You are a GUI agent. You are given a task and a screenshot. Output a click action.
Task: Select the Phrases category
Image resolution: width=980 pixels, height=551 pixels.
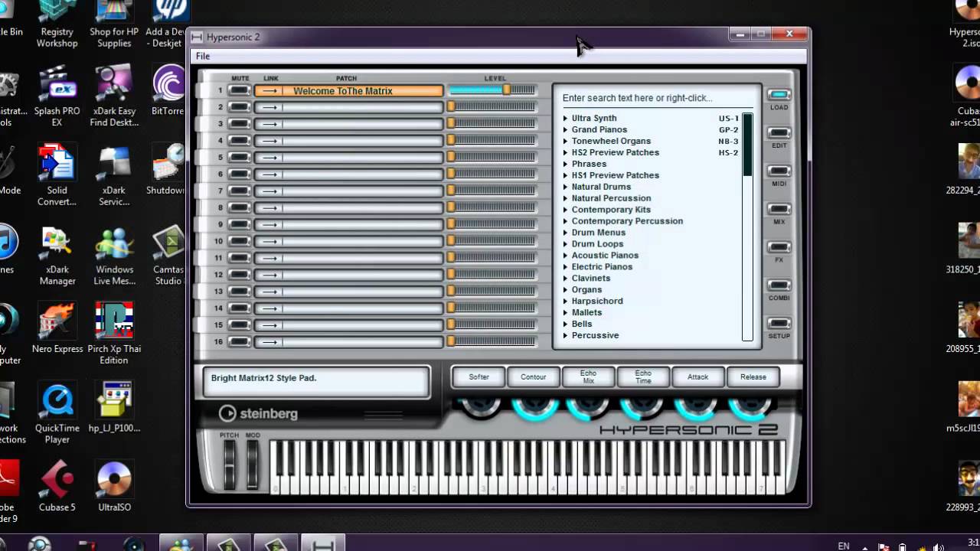click(x=589, y=164)
